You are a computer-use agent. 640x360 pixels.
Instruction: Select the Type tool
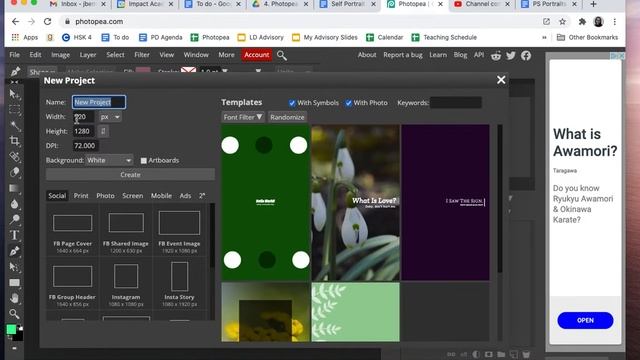(x=14, y=235)
